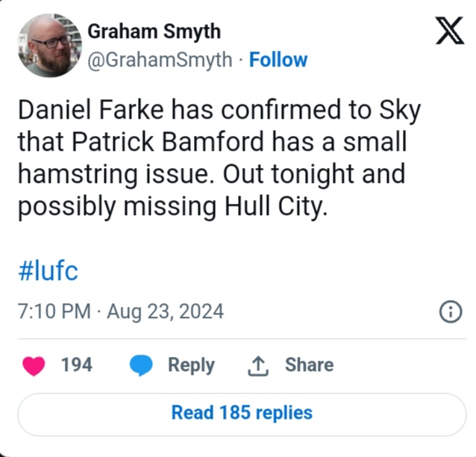Click the X logo icon
476x457 pixels.
[449, 34]
